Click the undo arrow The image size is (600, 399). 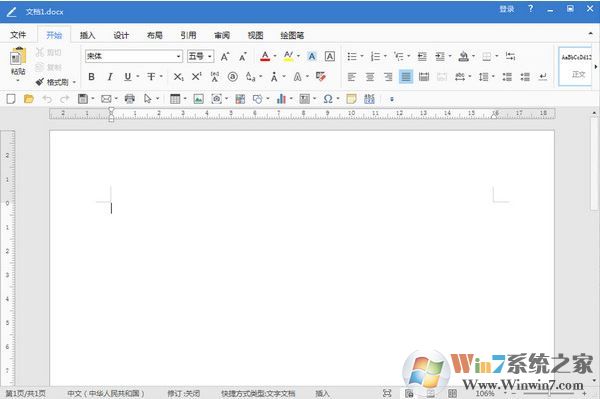47,99
